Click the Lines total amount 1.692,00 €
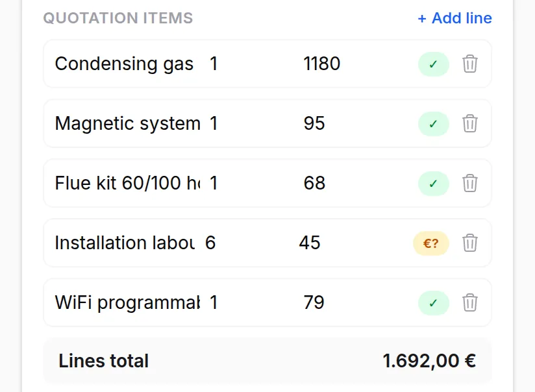Viewport: 535px width, 392px height. click(429, 361)
